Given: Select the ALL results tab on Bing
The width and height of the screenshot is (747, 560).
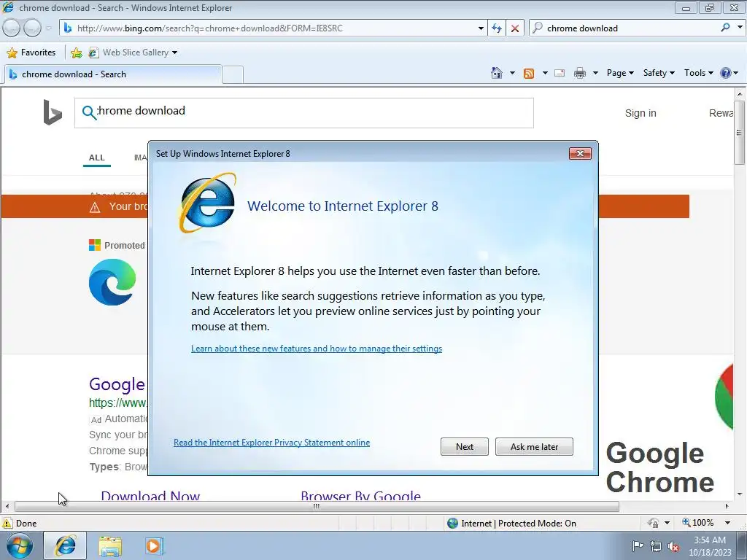Looking at the screenshot, I should [97, 157].
